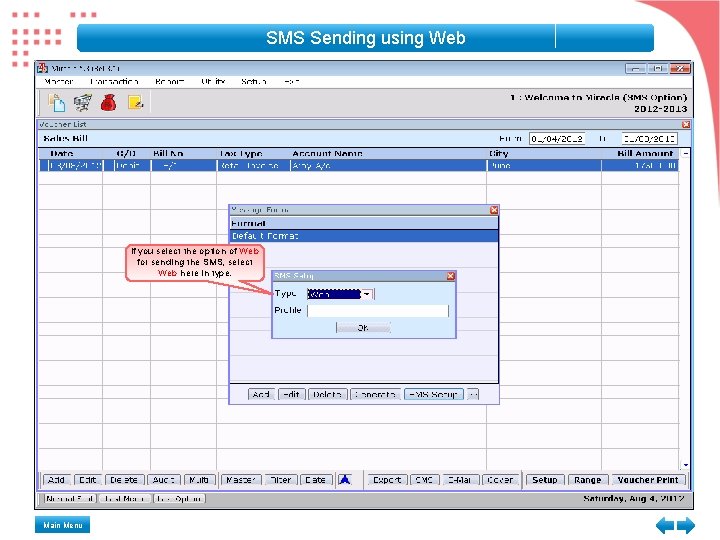Click the To date field

[x=649, y=139]
